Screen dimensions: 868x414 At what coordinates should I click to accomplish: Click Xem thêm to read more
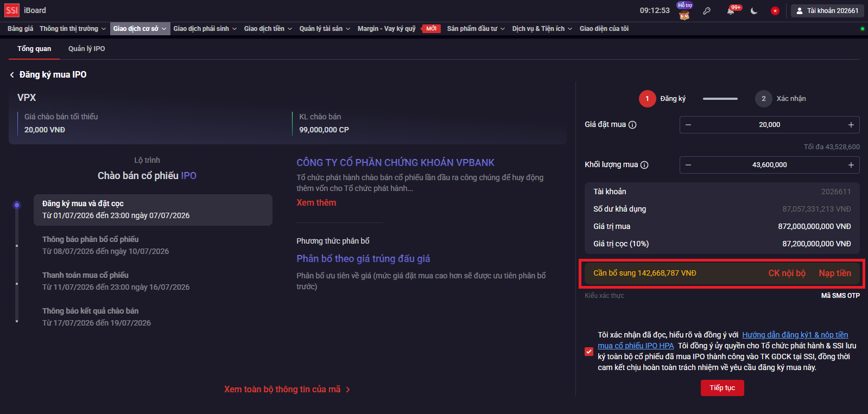[316, 202]
